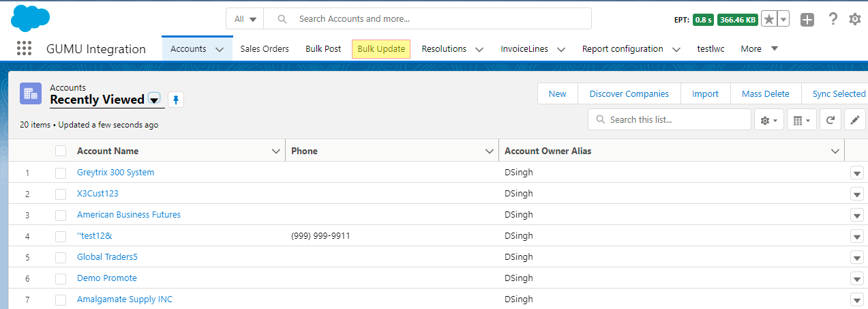Open the Greytrix 300 System account
This screenshot has height=309, width=868.
coord(116,173)
